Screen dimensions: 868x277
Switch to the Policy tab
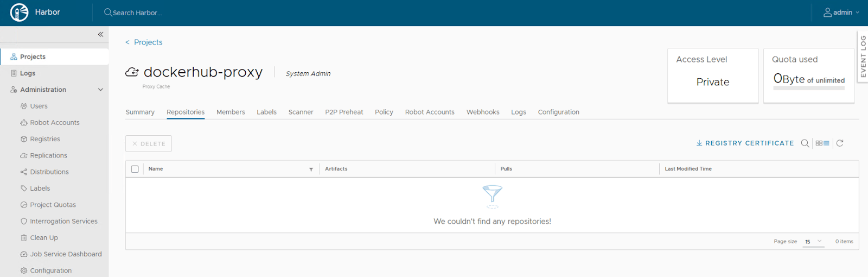[x=384, y=112]
